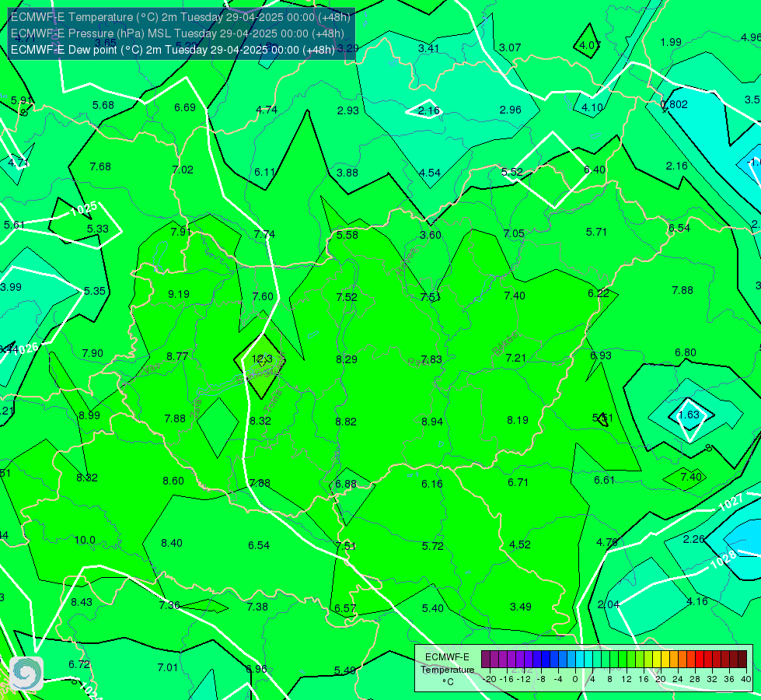
Task: Click the 8.19 grid value
Action: click(518, 420)
